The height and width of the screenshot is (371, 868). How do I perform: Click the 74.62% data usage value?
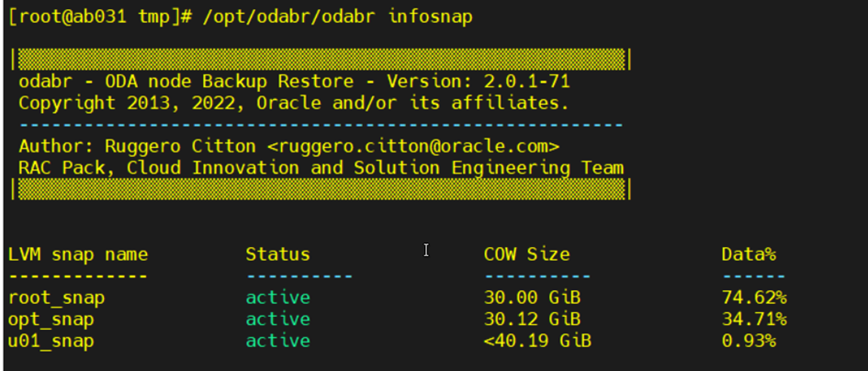[x=753, y=298]
